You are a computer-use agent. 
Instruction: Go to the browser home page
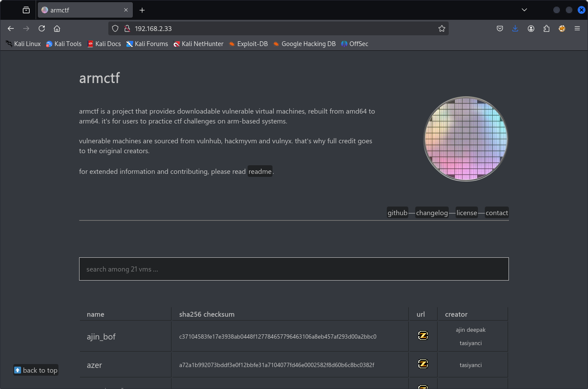point(57,28)
